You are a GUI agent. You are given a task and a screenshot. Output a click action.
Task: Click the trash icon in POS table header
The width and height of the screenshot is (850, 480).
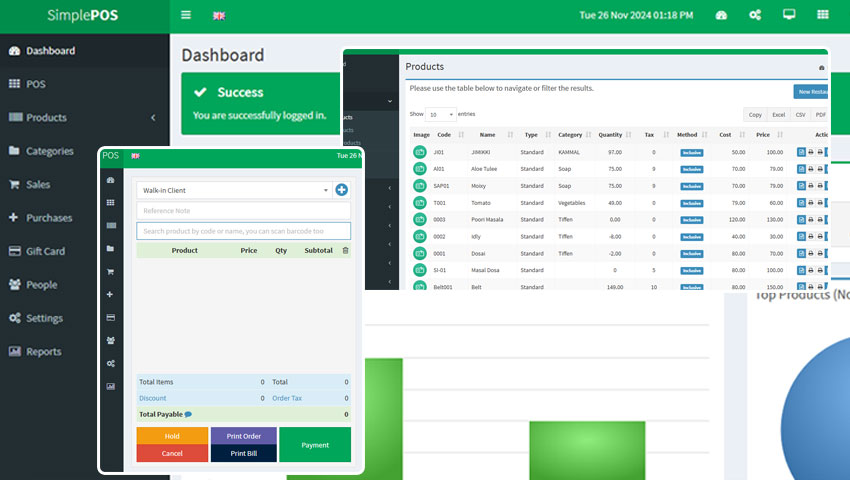346,251
